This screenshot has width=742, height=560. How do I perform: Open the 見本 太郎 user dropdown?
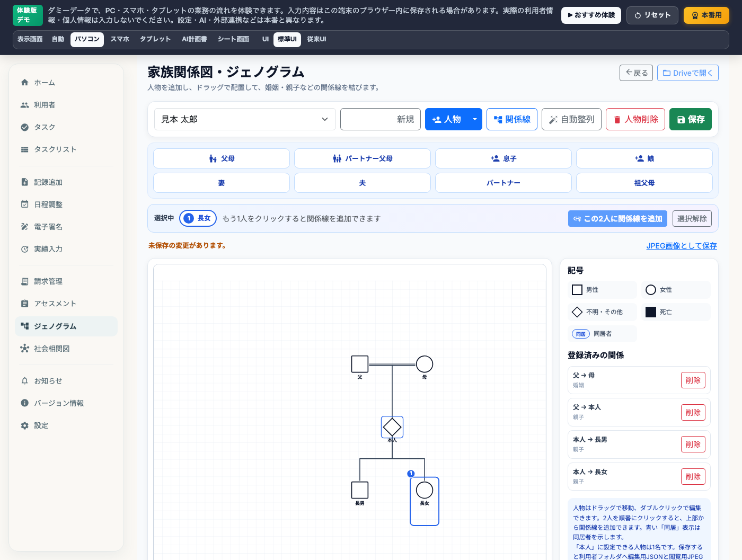pyautogui.click(x=245, y=119)
